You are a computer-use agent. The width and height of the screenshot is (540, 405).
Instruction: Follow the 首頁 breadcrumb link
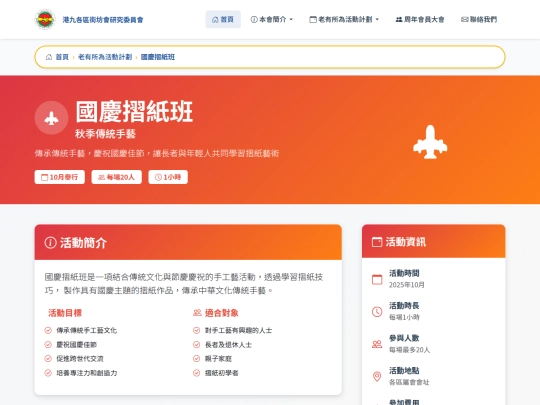[62, 57]
